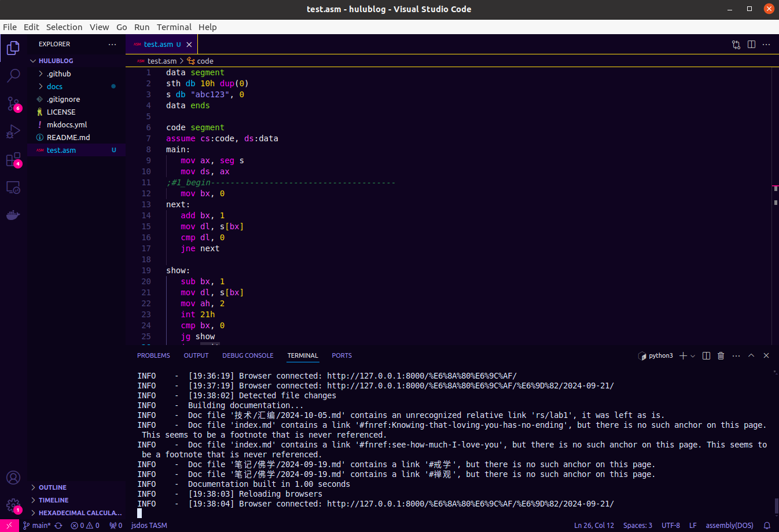
Task: Click Ln 26, Col 12 position indicator
Action: pyautogui.click(x=594, y=526)
